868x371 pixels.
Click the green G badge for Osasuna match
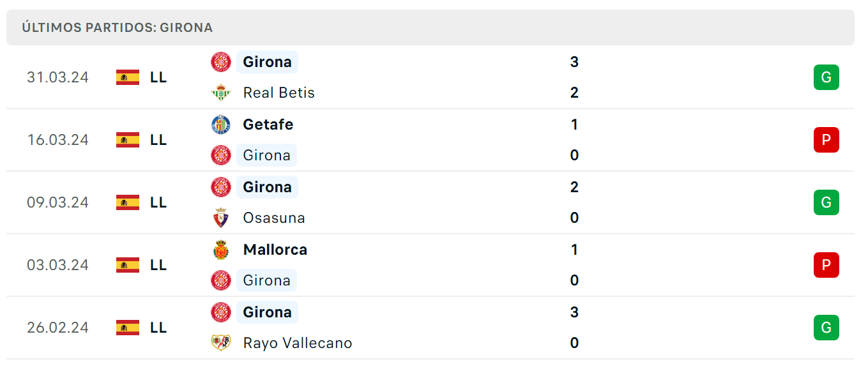[826, 202]
